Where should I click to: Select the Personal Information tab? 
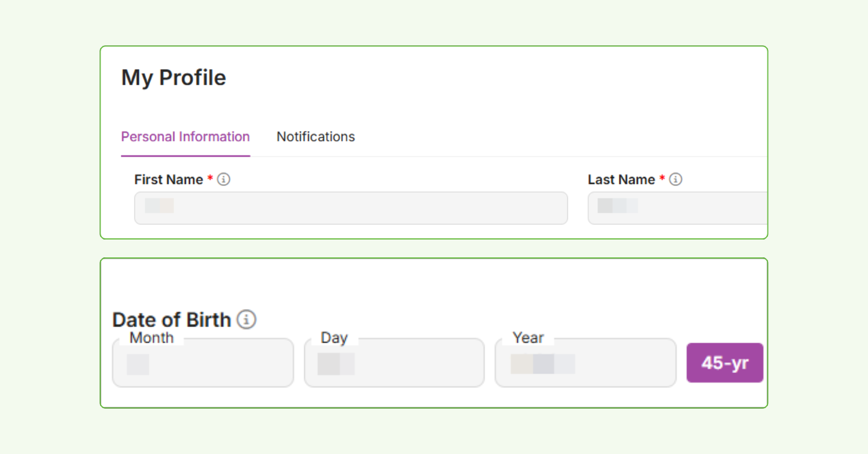(185, 136)
